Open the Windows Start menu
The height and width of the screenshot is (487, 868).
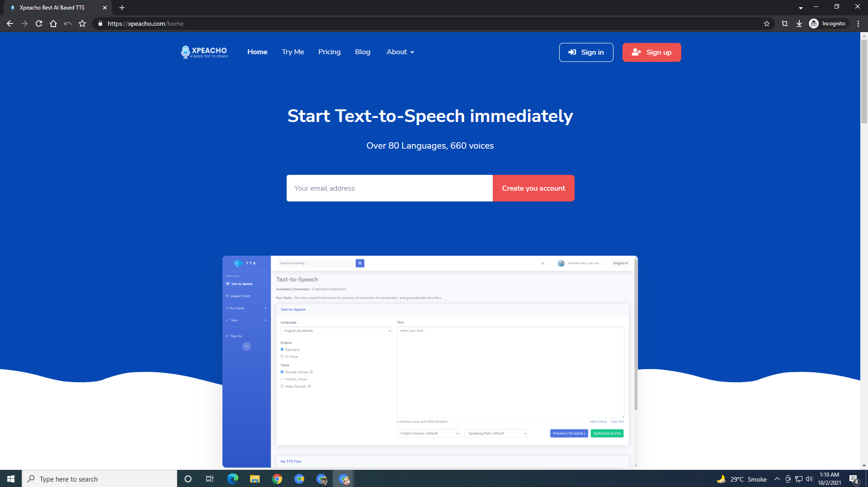pos(11,479)
